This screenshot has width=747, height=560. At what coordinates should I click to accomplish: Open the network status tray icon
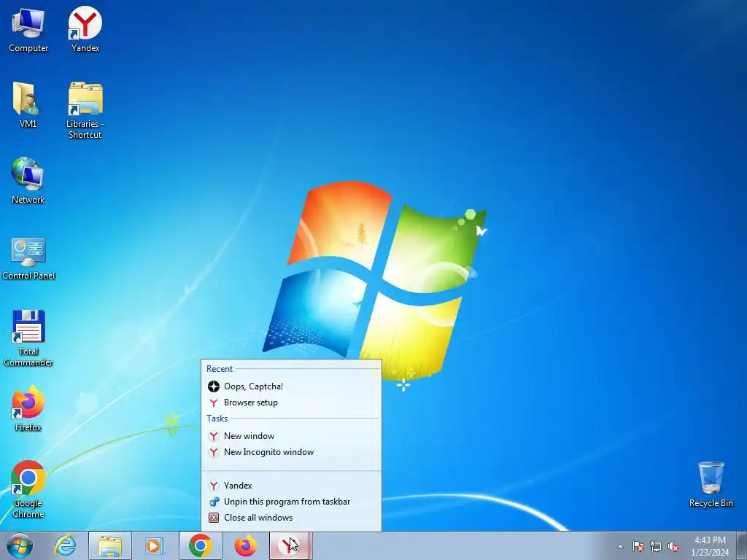(656, 546)
